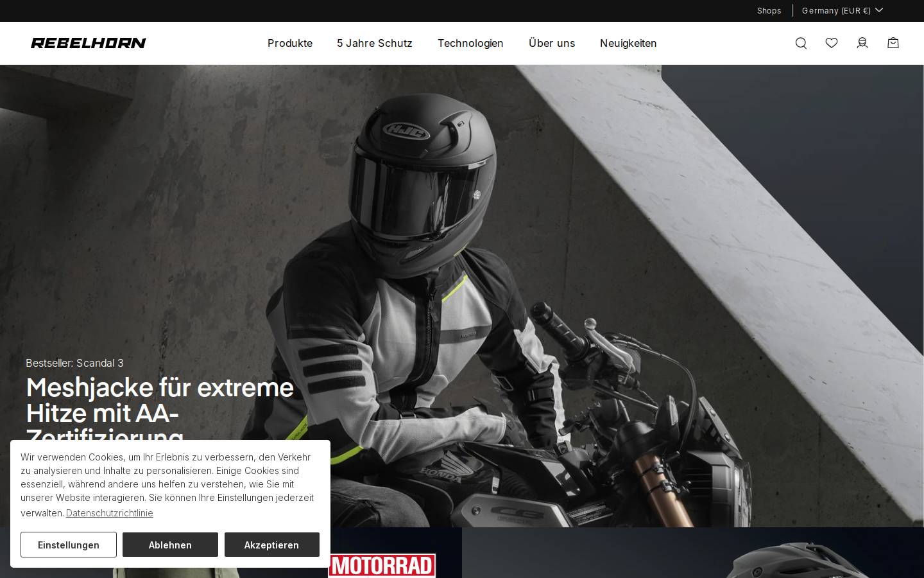Open the Über uns menu item
This screenshot has height=578, width=924.
tap(552, 43)
